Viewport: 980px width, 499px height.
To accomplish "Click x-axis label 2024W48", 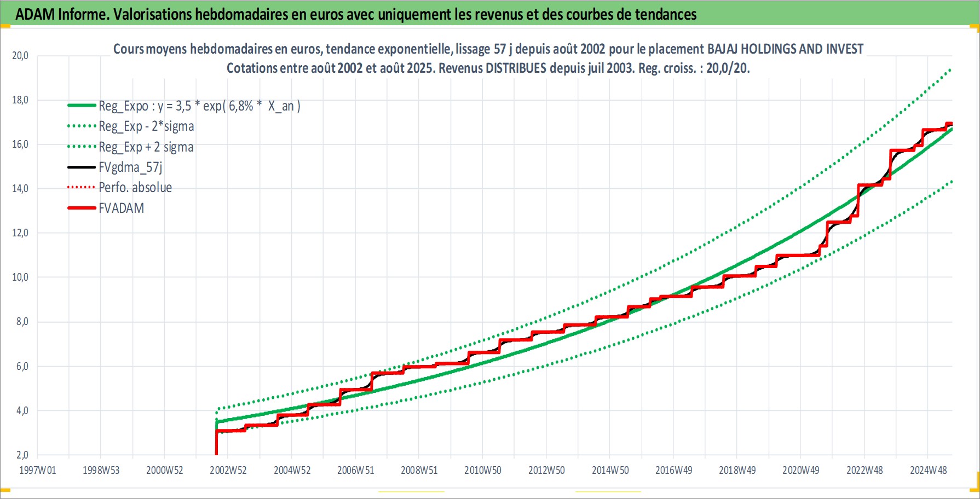I will tap(929, 471).
